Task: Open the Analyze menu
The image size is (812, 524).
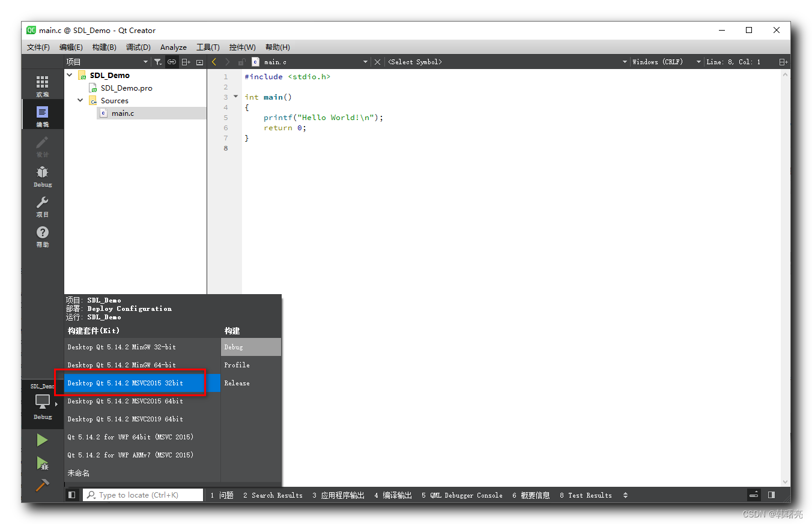Action: [x=174, y=47]
